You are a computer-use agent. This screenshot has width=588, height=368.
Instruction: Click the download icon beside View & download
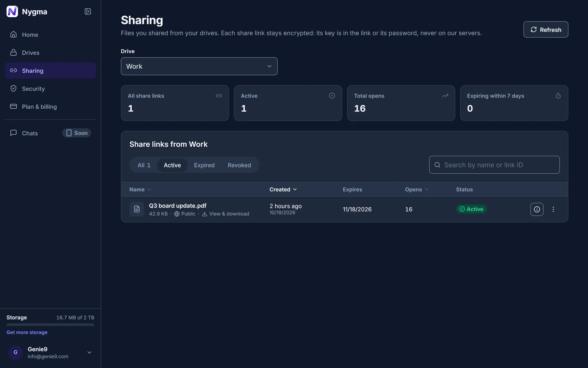[204, 214]
